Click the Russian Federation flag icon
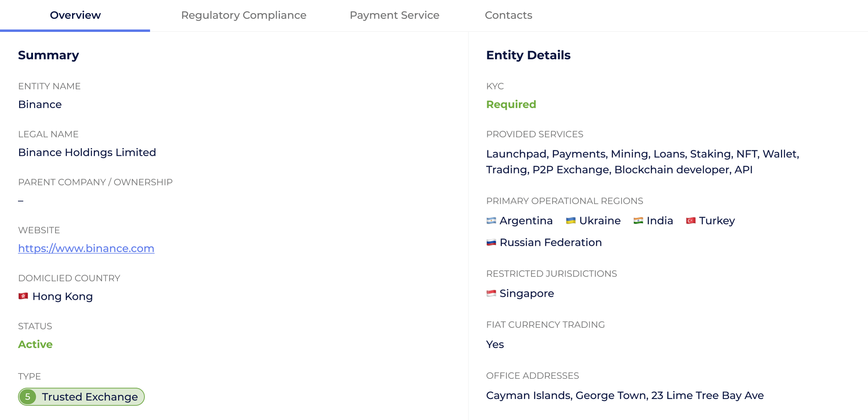 tap(491, 242)
